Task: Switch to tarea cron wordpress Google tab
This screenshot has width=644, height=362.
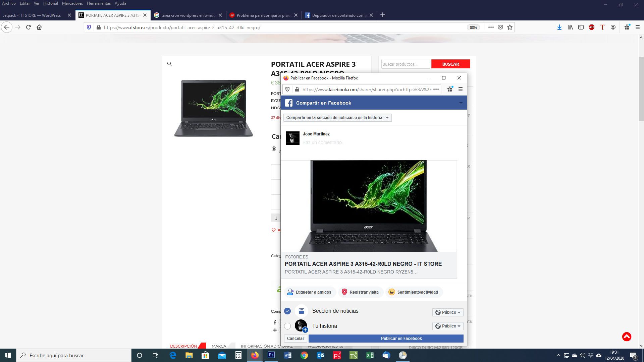Action: coord(188,15)
